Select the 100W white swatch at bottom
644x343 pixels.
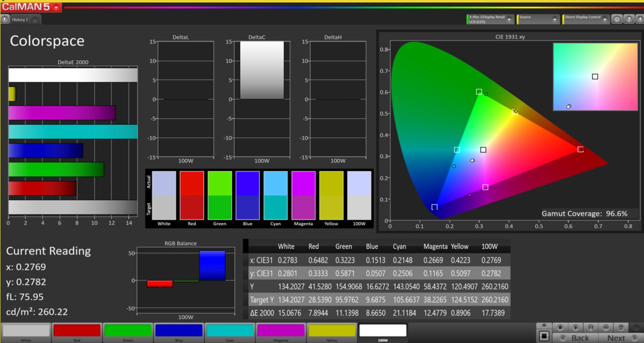click(x=383, y=331)
